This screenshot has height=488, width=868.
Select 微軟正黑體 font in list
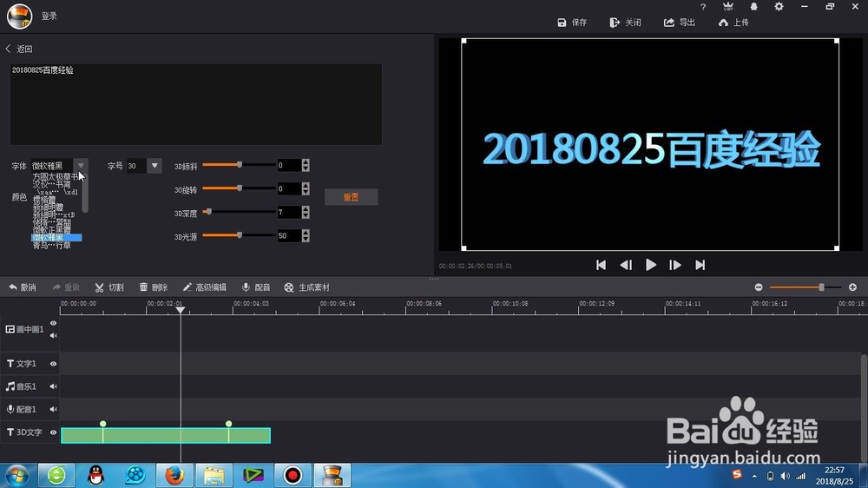pos(51,229)
